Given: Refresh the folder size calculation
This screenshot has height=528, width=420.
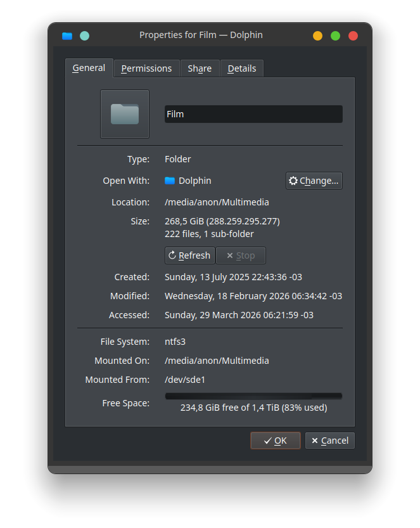Looking at the screenshot, I should (x=190, y=255).
